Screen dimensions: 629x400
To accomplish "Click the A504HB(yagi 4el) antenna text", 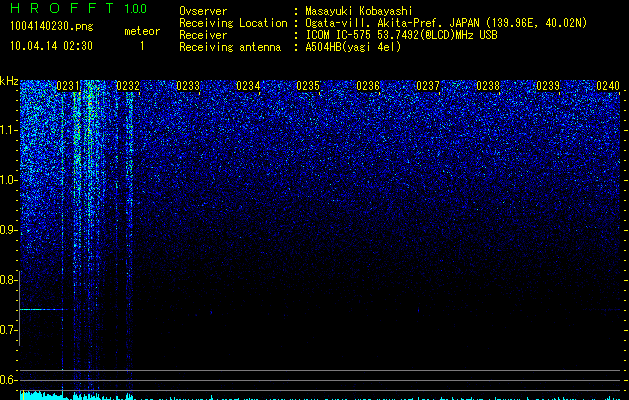I will click(x=353, y=47).
